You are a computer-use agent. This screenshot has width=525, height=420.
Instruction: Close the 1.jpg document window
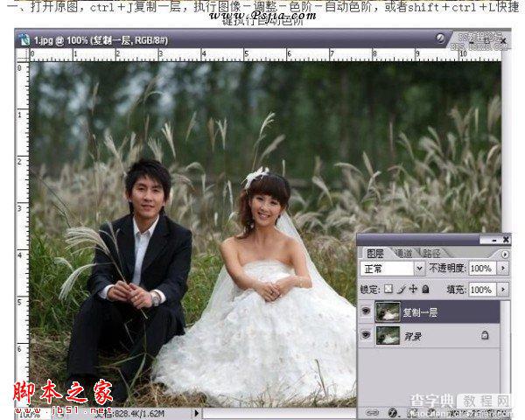coord(503,41)
